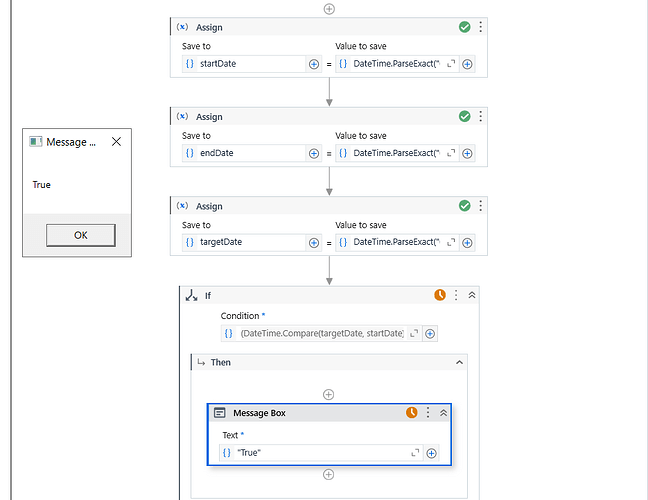
Task: Open three-dot menu of startDate Assign activity
Action: tap(480, 28)
